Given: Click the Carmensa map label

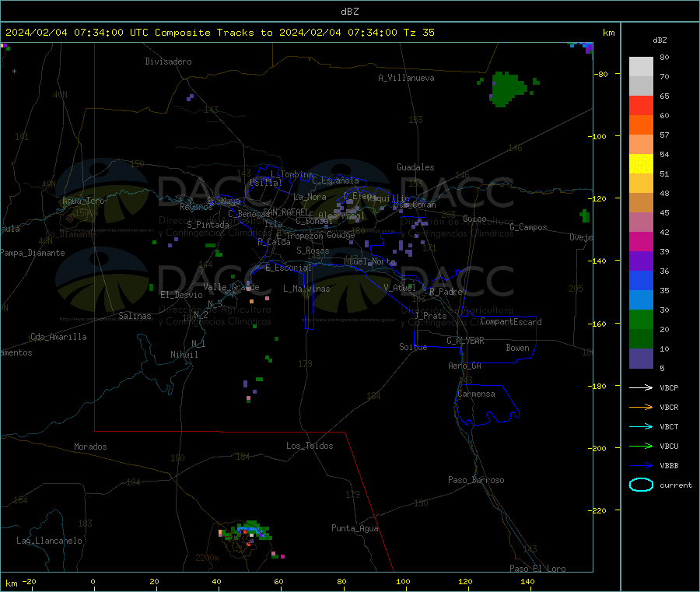Looking at the screenshot, I should coord(476,394).
